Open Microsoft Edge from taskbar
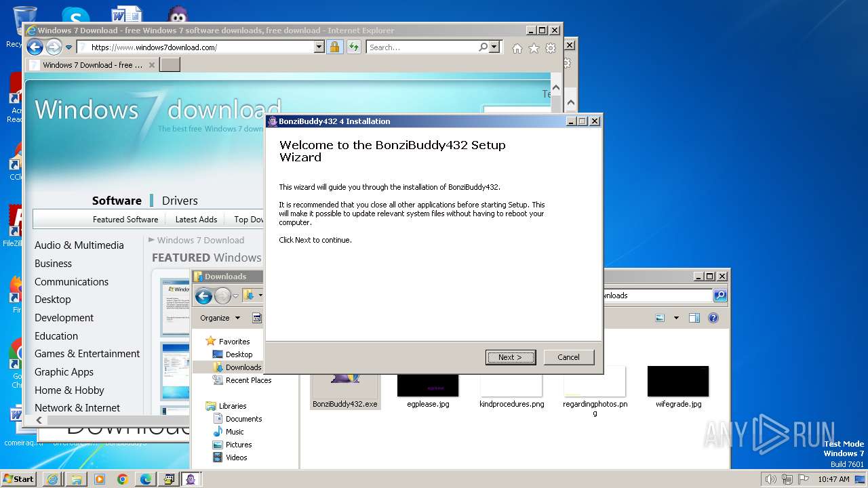Image resolution: width=868 pixels, height=488 pixels. point(145,479)
